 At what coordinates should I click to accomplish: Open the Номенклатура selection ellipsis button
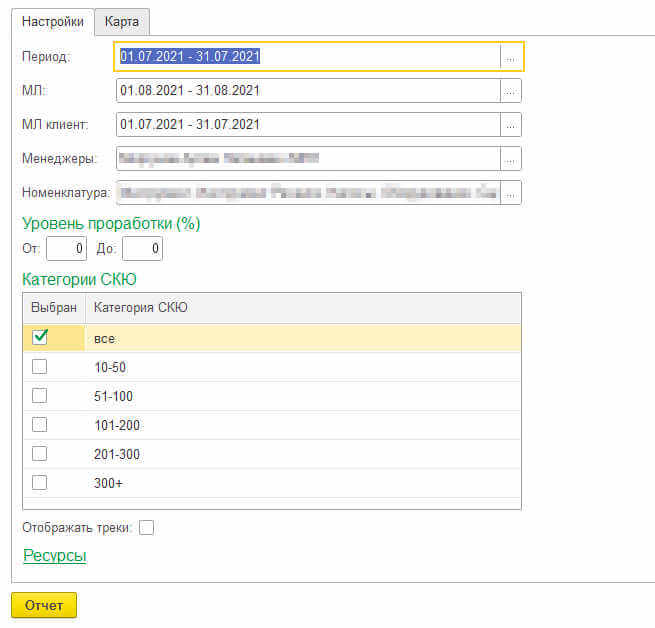pyautogui.click(x=510, y=192)
